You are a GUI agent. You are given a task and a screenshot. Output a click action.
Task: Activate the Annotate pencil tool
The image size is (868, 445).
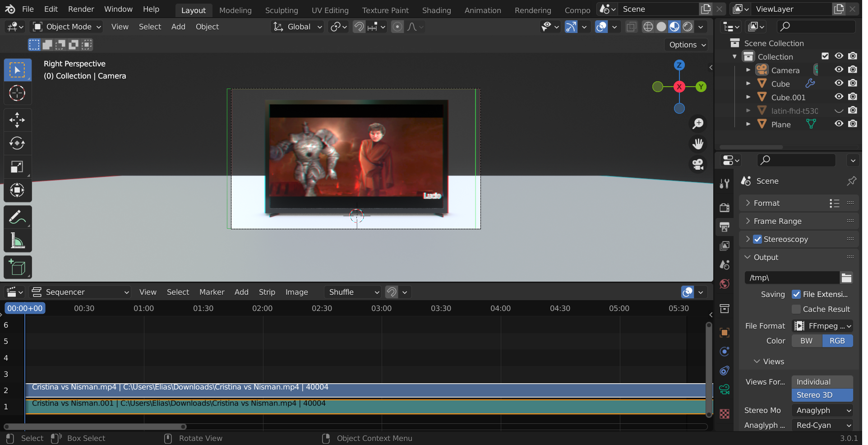17,218
